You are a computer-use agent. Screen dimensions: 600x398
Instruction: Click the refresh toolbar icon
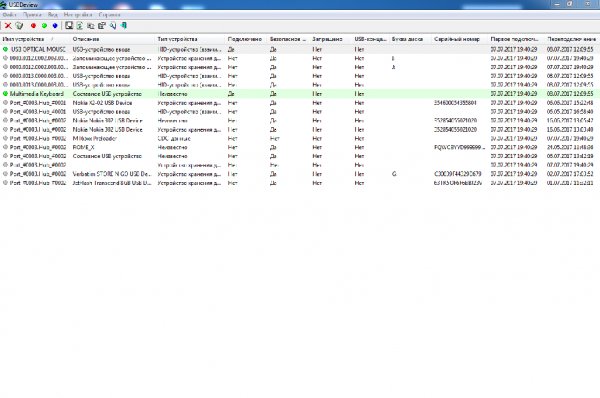coord(80,26)
